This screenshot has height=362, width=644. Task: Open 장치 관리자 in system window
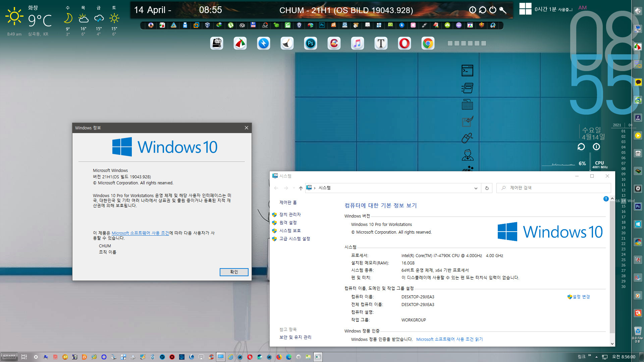coord(290,215)
